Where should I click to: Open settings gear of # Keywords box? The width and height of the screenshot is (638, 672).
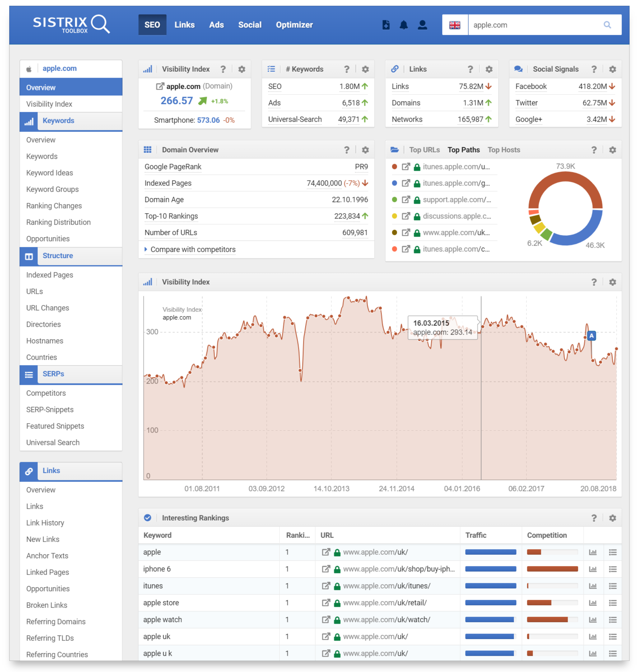[x=365, y=69]
